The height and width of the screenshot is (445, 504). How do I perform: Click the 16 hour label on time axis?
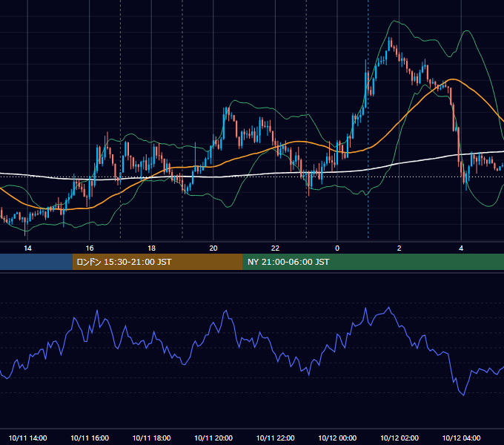coord(90,248)
